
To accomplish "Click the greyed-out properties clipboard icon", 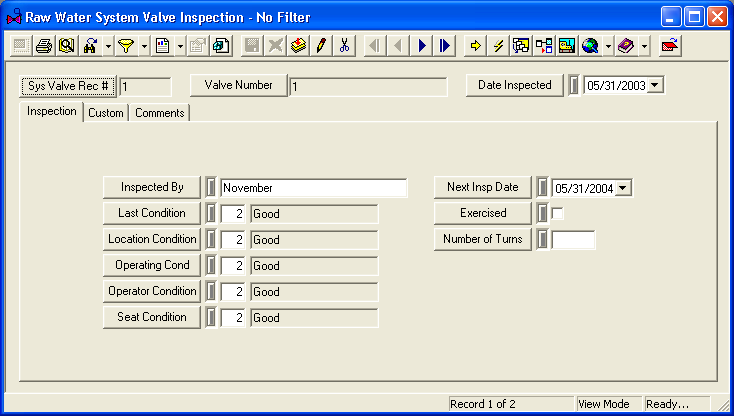I will 198,46.
